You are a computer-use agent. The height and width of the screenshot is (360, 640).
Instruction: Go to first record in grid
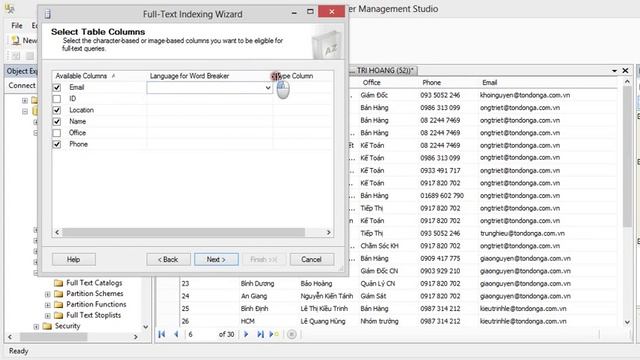pos(162,334)
